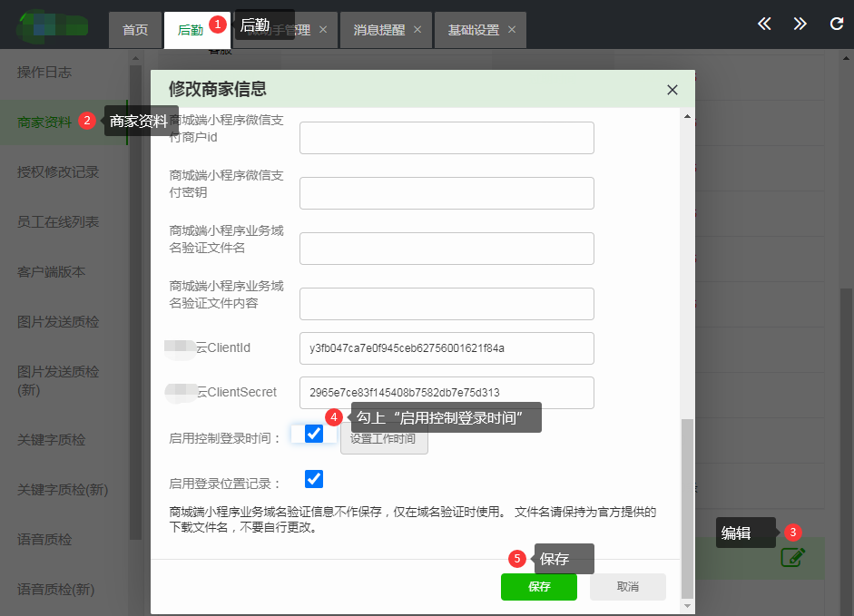This screenshot has width=854, height=616.
Task: Open the 基础设置 tab
Action: 473,30
